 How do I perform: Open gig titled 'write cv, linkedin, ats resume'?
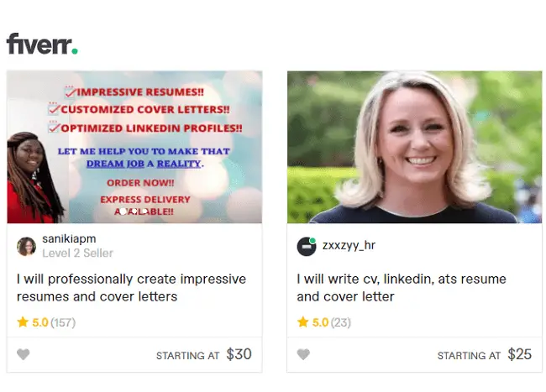tap(402, 288)
